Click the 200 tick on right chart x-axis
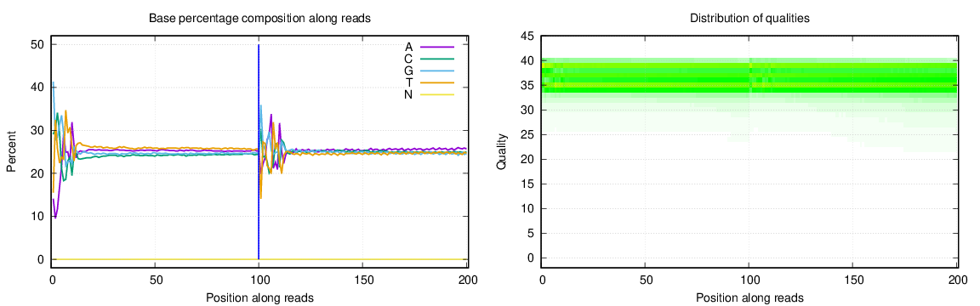The image size is (980, 306). click(x=958, y=280)
